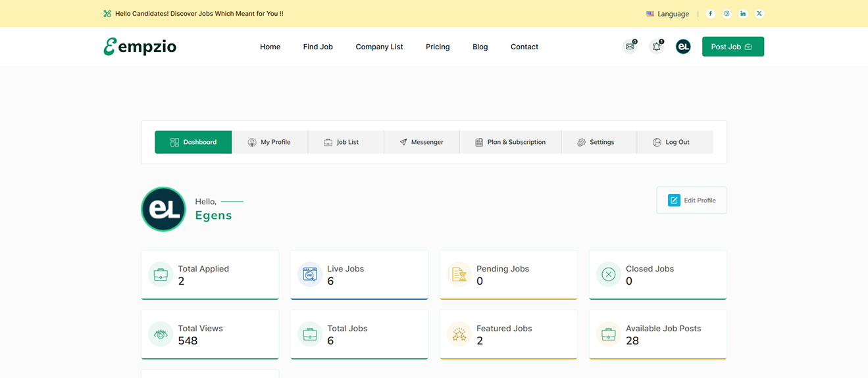Click the 'Total Views' label
This screenshot has width=868, height=378.
200,329
